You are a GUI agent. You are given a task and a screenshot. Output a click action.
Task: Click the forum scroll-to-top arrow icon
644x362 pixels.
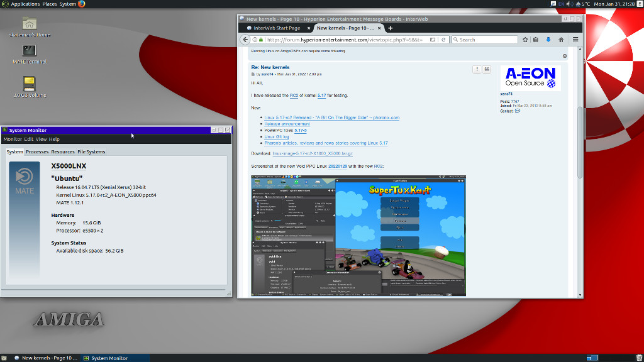[x=565, y=56]
